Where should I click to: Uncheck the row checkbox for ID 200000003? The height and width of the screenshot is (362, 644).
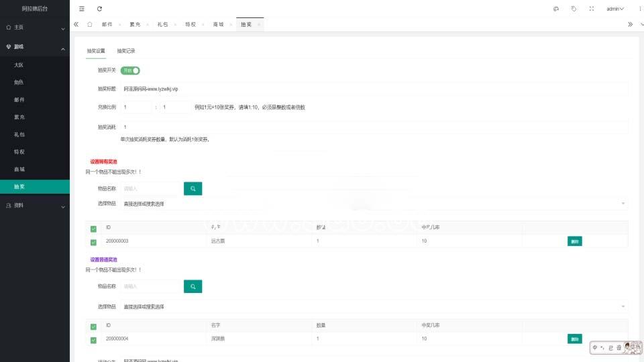coord(93,241)
